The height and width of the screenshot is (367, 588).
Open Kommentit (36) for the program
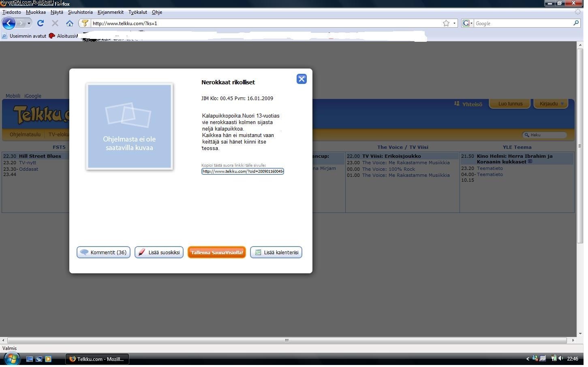point(103,252)
